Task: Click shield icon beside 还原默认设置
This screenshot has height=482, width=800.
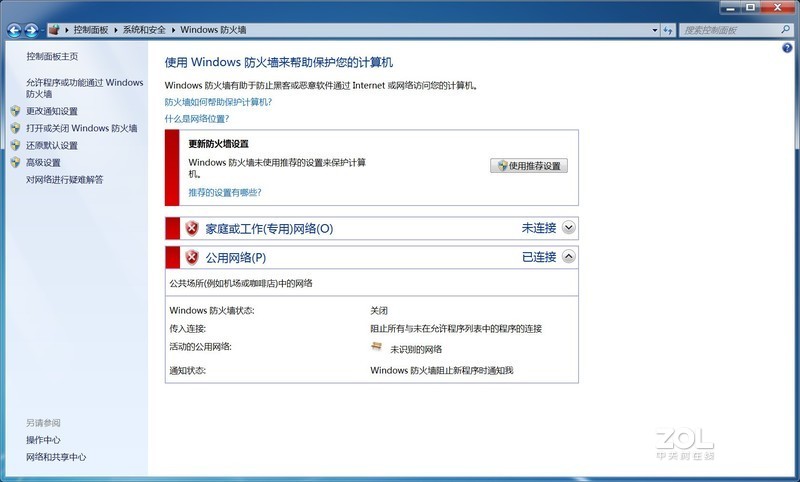Action: tap(15, 145)
